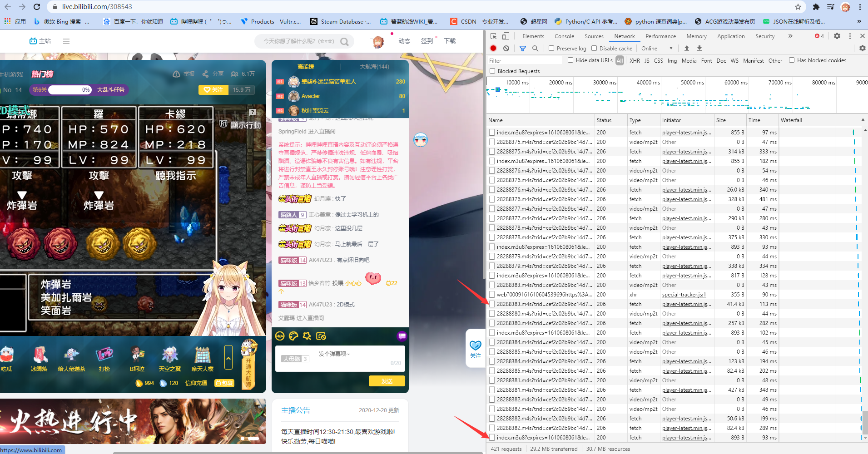
Task: Switch to the Sources tab
Action: [x=594, y=36]
